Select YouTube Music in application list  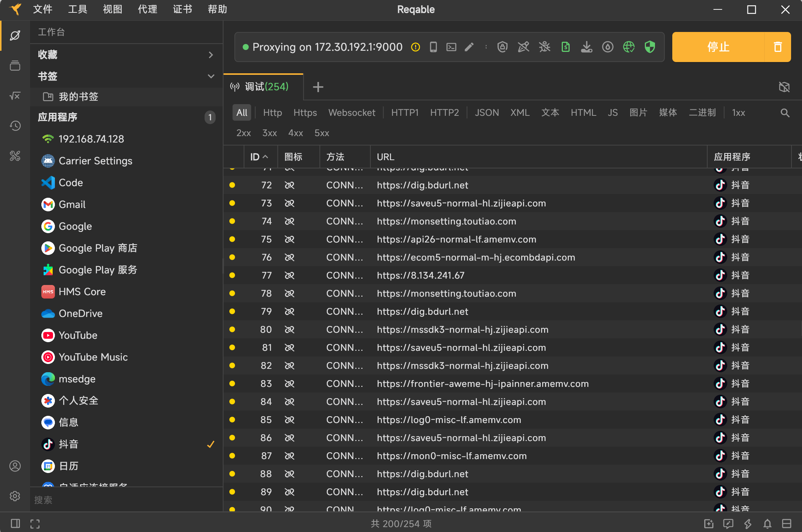point(93,357)
